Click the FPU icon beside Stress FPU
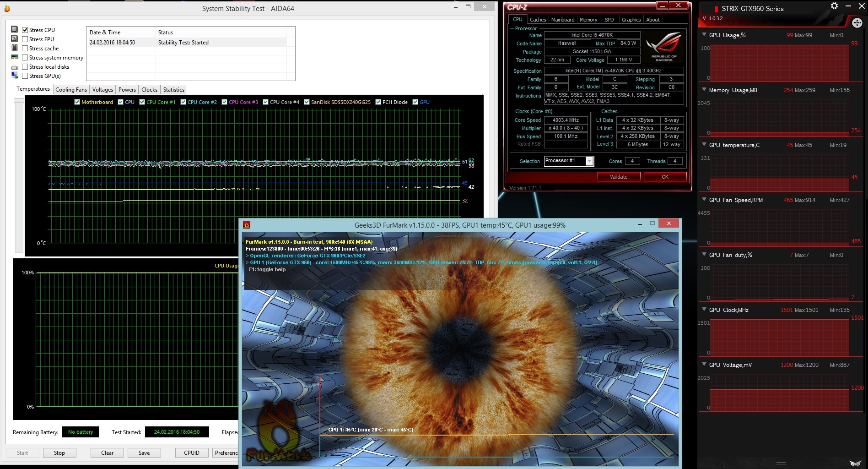This screenshot has height=469, width=868. click(14, 39)
